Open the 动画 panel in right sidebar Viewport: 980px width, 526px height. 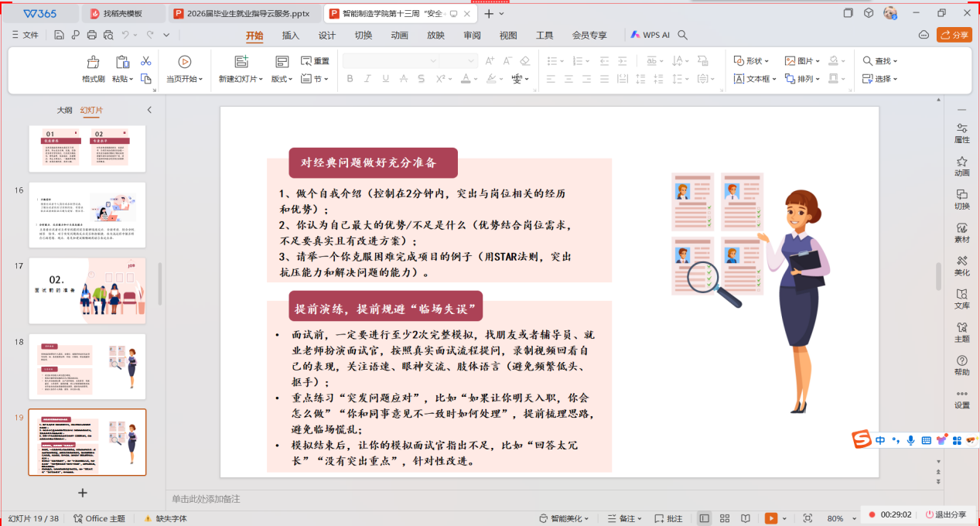pos(961,166)
